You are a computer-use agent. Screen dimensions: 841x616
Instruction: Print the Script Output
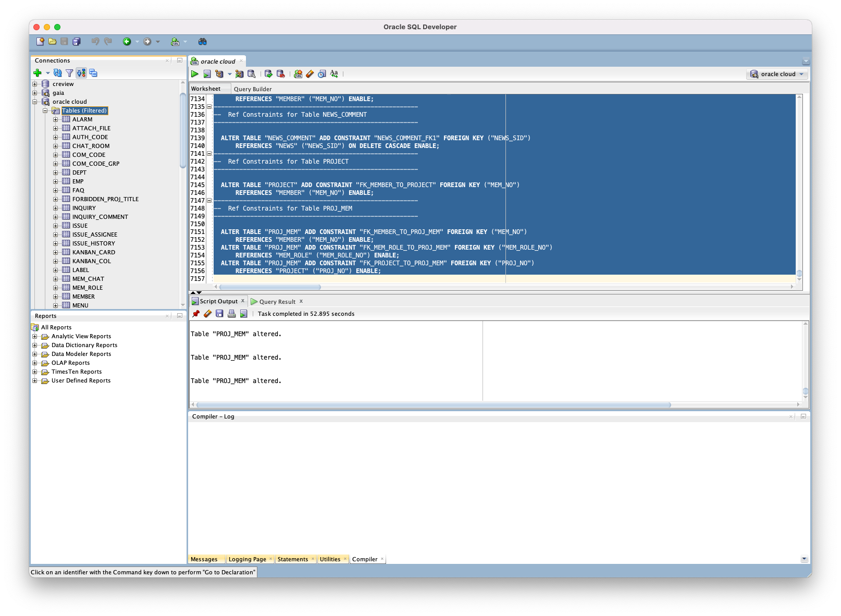pyautogui.click(x=231, y=314)
